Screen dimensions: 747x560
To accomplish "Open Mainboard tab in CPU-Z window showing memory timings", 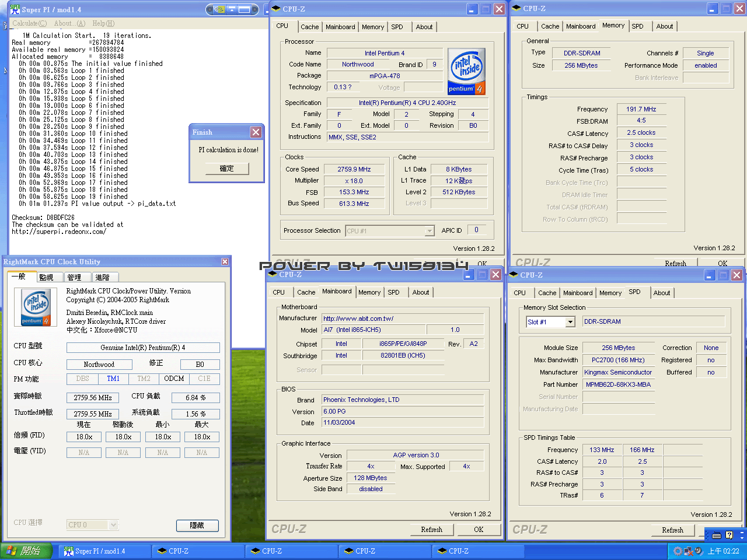I will point(581,26).
